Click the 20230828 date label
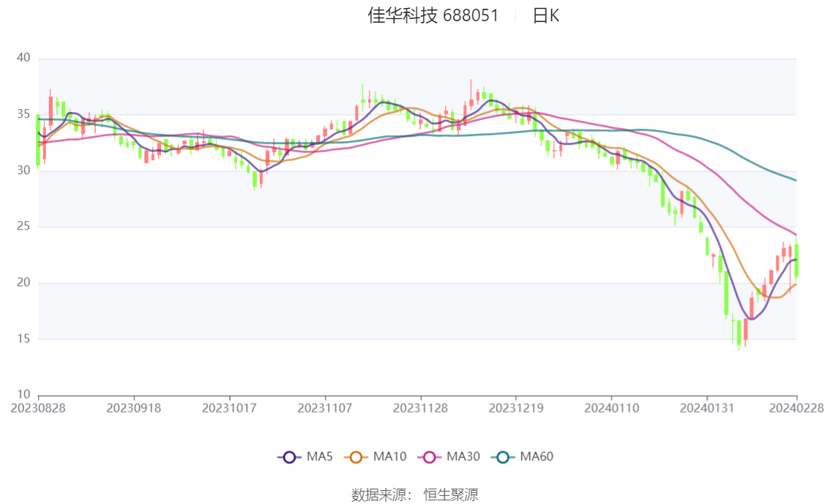This screenshot has width=830, height=504. click(x=38, y=408)
